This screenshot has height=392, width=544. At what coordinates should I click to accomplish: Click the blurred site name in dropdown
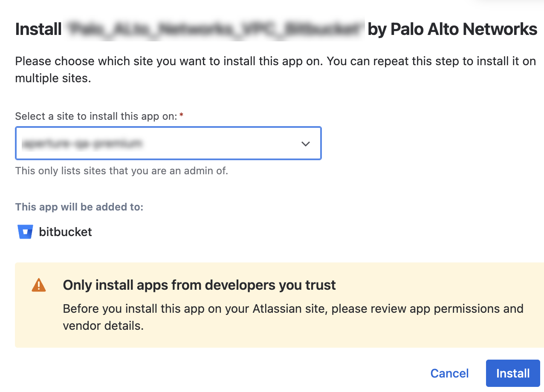83,144
